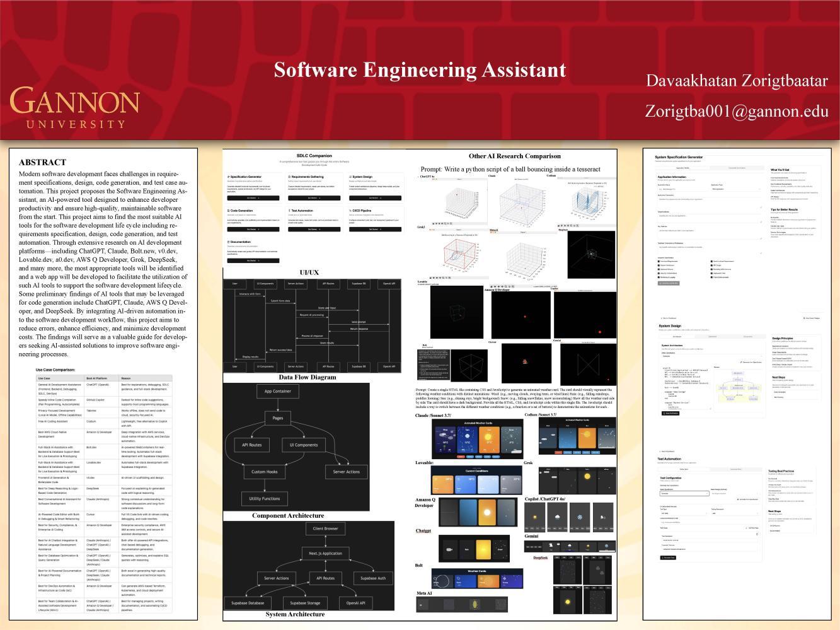Click the System Design card icon in SDLC Companion

pos(350,177)
